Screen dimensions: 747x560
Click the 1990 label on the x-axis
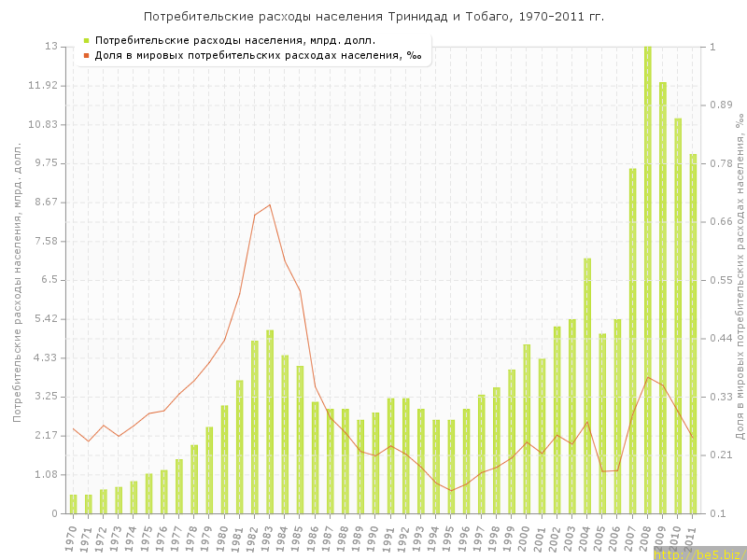click(x=373, y=538)
